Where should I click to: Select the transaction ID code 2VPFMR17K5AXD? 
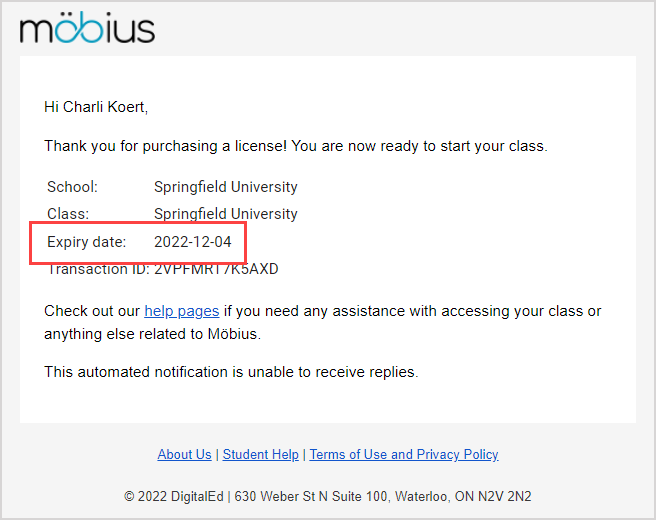[x=216, y=270]
